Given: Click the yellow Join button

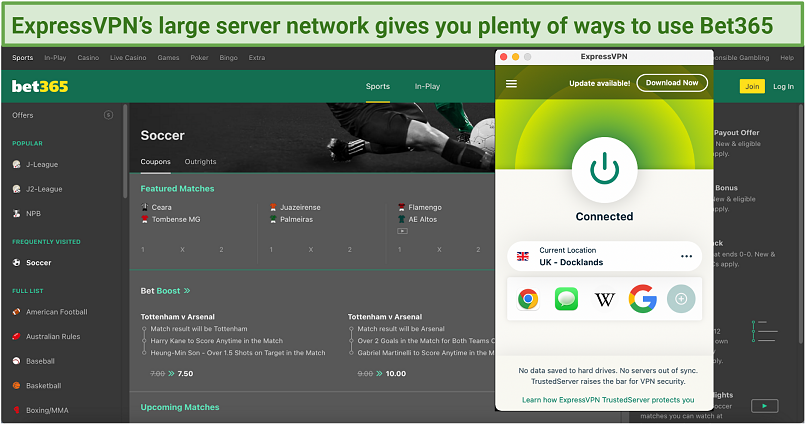Looking at the screenshot, I should pos(752,86).
